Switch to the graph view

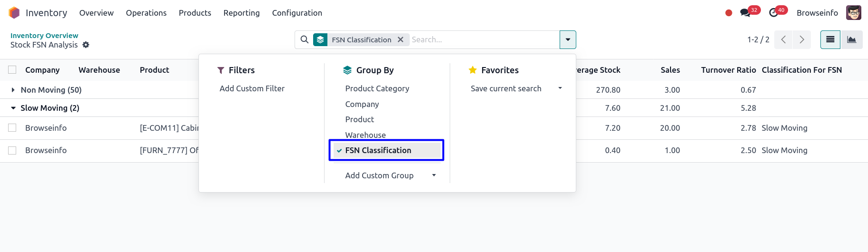point(852,40)
